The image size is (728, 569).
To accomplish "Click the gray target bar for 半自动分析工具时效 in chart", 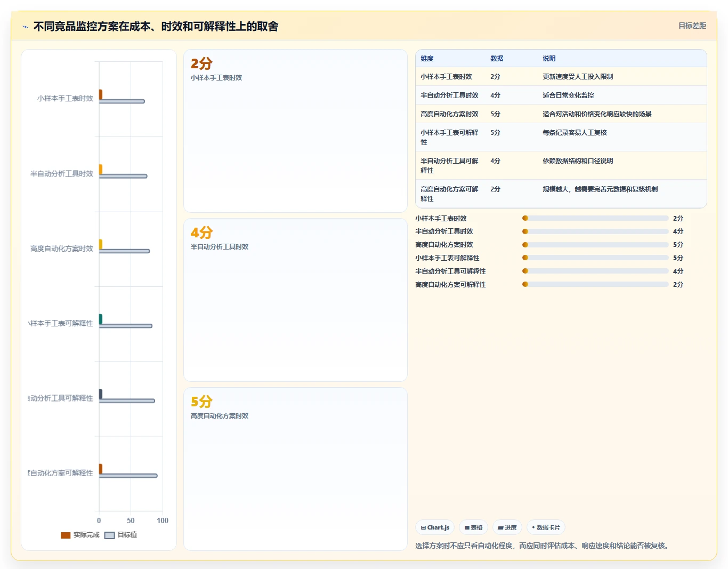I will point(123,176).
